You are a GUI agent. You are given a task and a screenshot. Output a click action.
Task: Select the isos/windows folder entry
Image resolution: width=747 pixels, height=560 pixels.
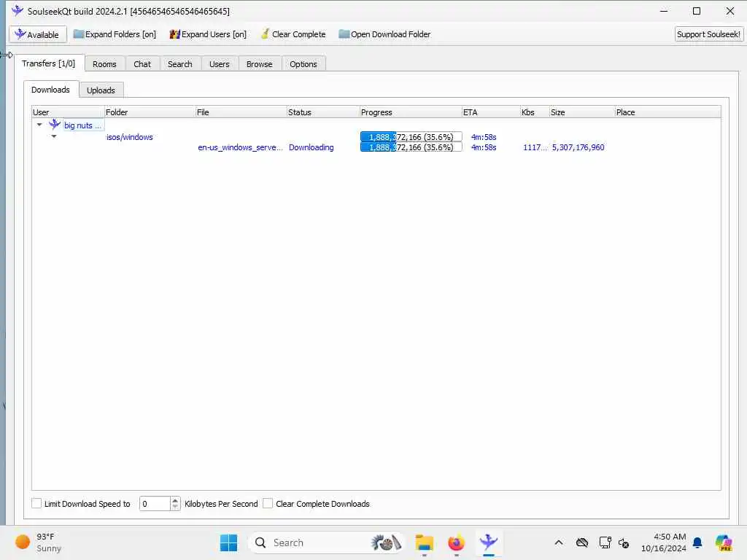coord(130,137)
